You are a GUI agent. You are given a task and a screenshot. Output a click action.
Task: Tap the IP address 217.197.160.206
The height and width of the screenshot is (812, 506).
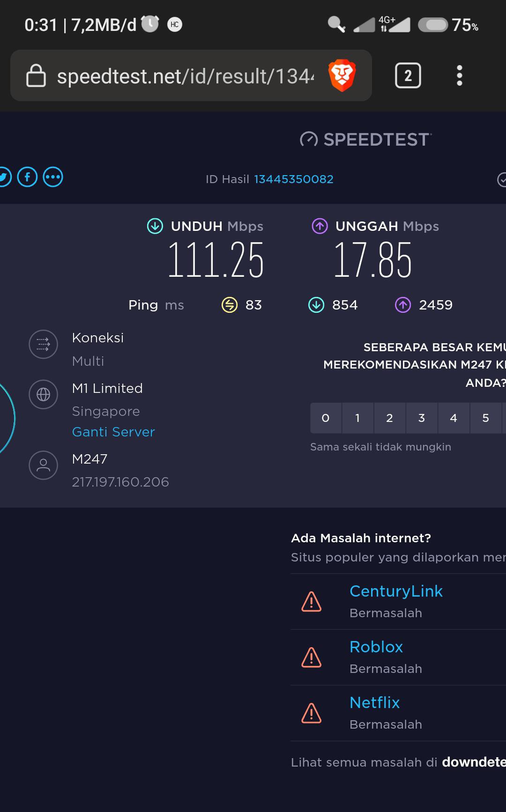pyautogui.click(x=120, y=482)
